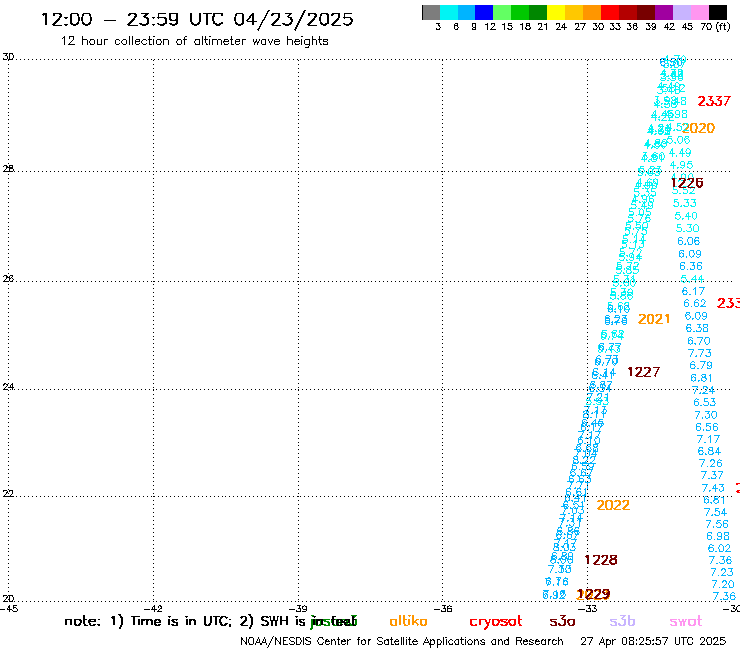Click the '70 (ft)' scale label

715,27
